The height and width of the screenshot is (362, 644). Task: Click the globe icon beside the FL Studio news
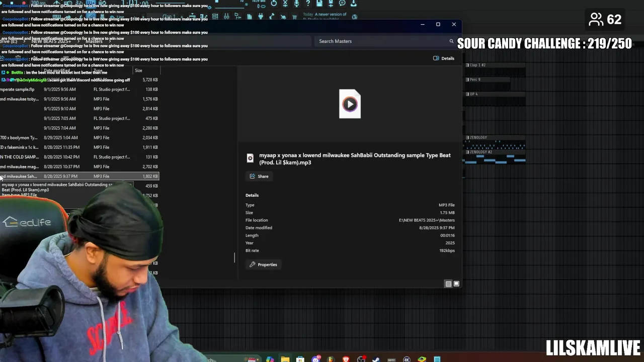[354, 17]
